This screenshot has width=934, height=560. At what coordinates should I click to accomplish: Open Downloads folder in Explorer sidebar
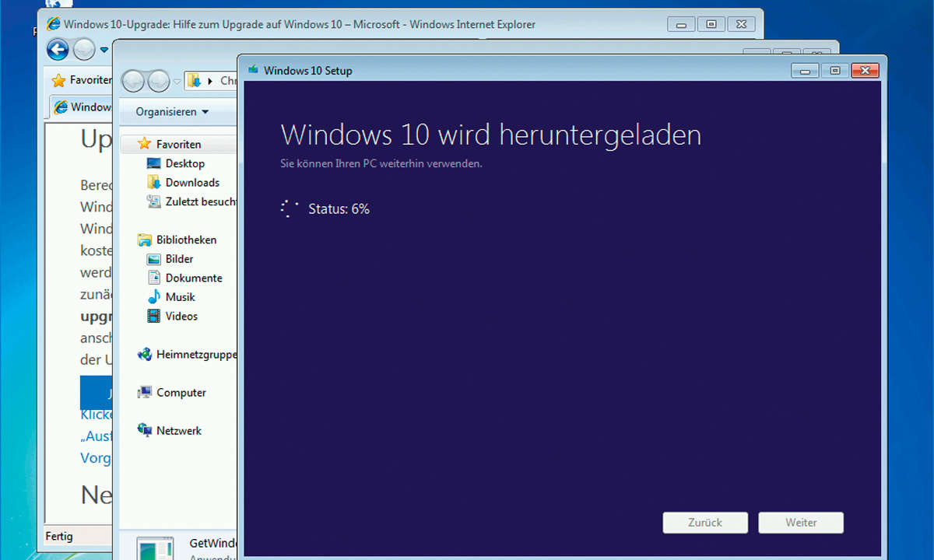[192, 183]
